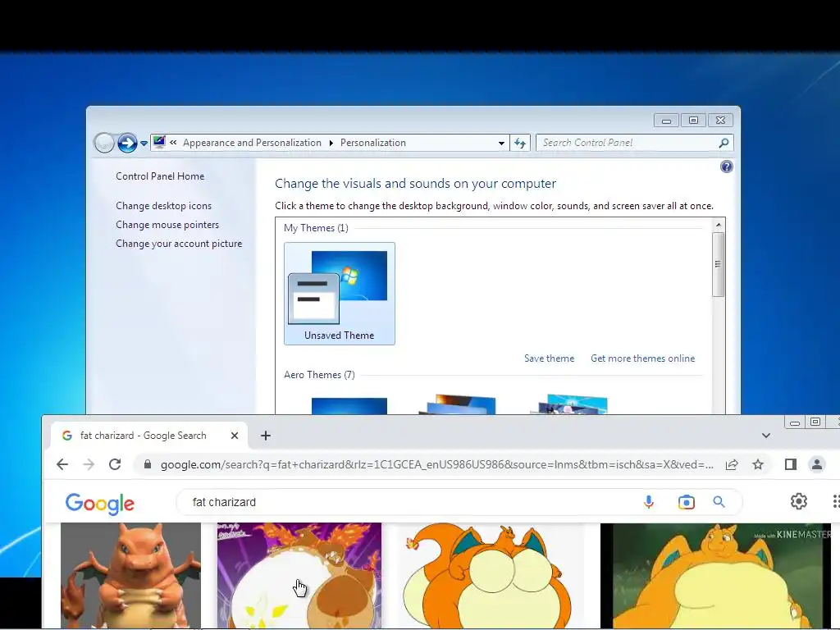Select the Unsaved Theme thumbnail

tap(339, 294)
